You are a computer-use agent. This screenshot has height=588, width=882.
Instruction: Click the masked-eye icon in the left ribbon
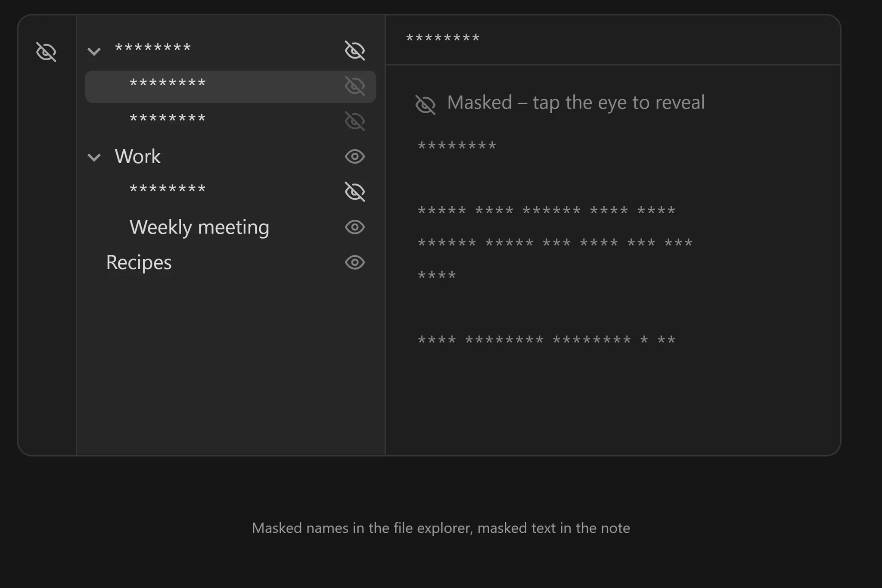46,52
